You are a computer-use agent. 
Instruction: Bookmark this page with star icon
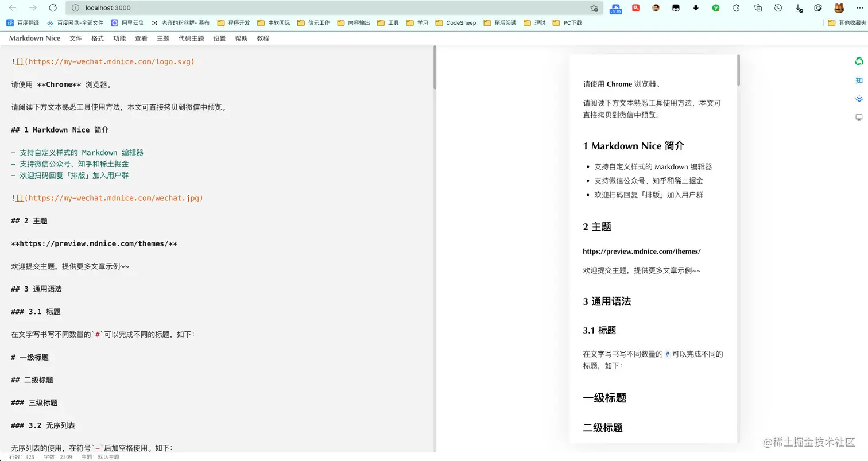[594, 8]
